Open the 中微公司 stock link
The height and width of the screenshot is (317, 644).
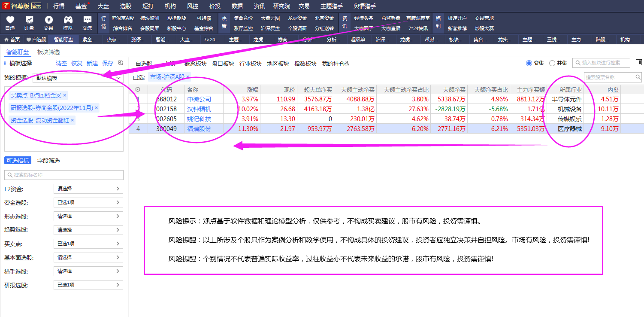pos(199,99)
